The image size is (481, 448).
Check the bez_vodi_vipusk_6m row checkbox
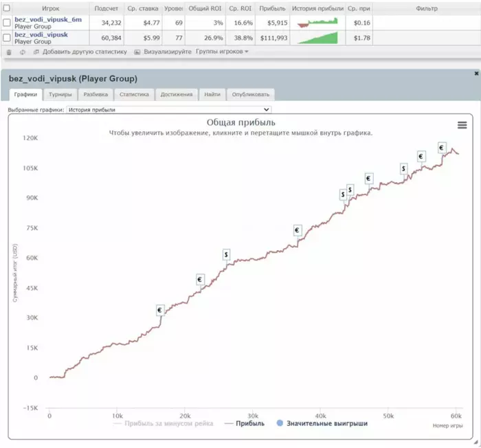6,23
